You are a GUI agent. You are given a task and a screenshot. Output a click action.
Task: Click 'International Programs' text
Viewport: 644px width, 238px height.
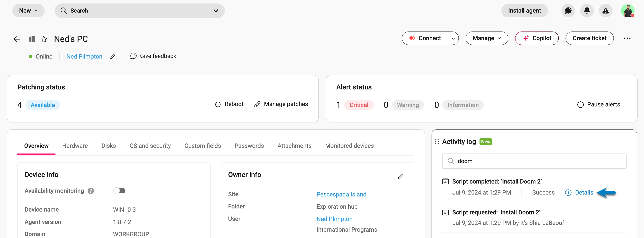[347, 230]
